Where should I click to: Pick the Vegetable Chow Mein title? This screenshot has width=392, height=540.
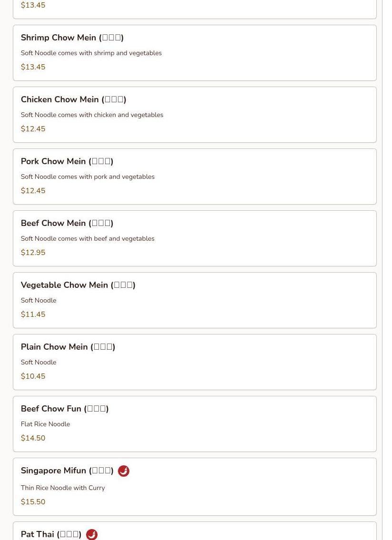point(78,285)
